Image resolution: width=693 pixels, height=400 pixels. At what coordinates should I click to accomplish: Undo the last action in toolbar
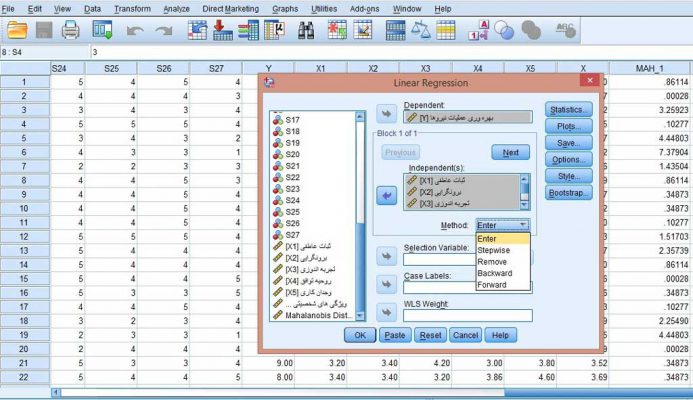click(x=135, y=30)
